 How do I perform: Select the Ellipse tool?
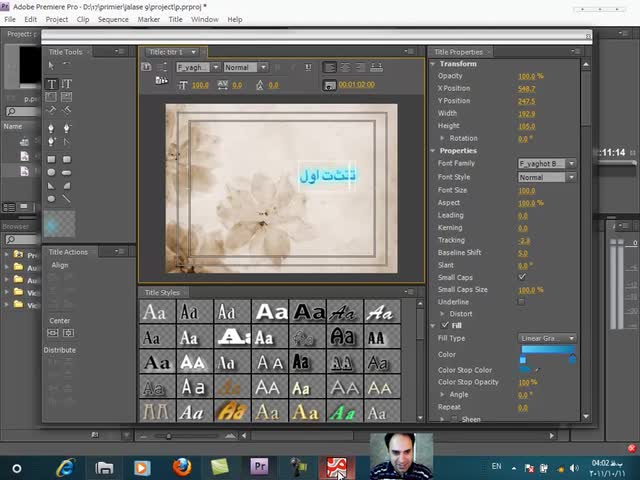51,199
